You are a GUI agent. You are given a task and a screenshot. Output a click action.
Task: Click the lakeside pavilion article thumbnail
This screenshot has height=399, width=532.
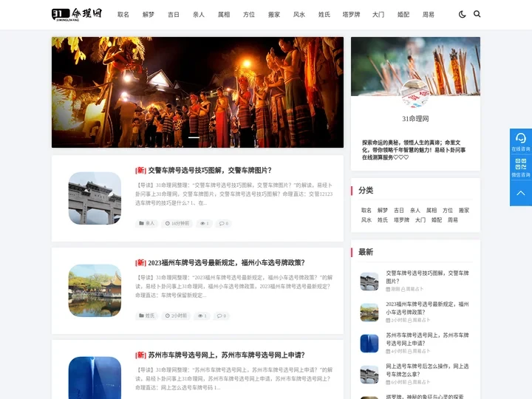pos(95,290)
